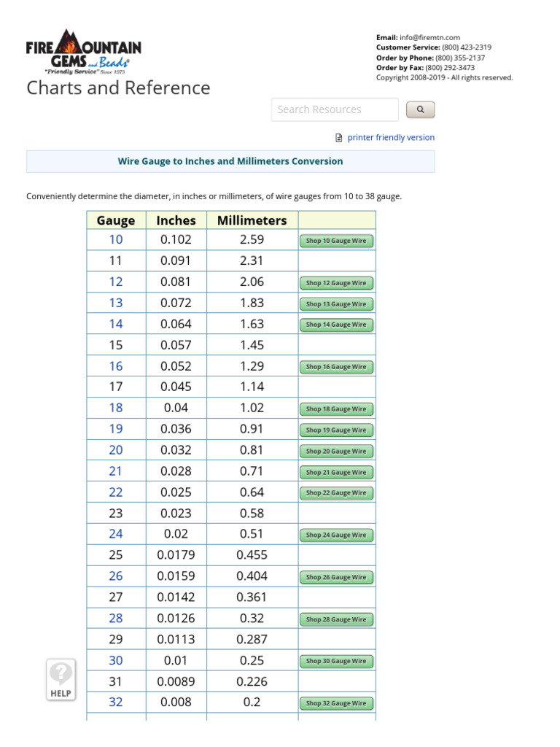Click the Charts and Reference heading
560x747 pixels.
[118, 88]
